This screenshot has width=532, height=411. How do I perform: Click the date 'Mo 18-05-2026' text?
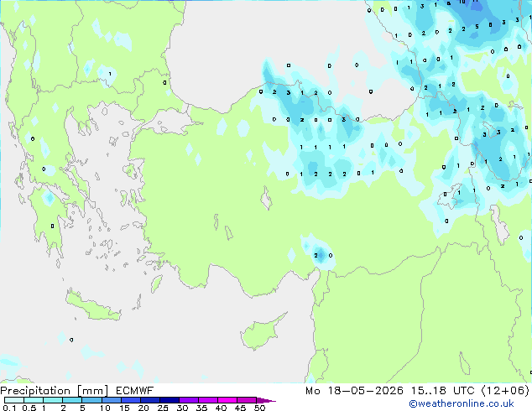coord(354,391)
